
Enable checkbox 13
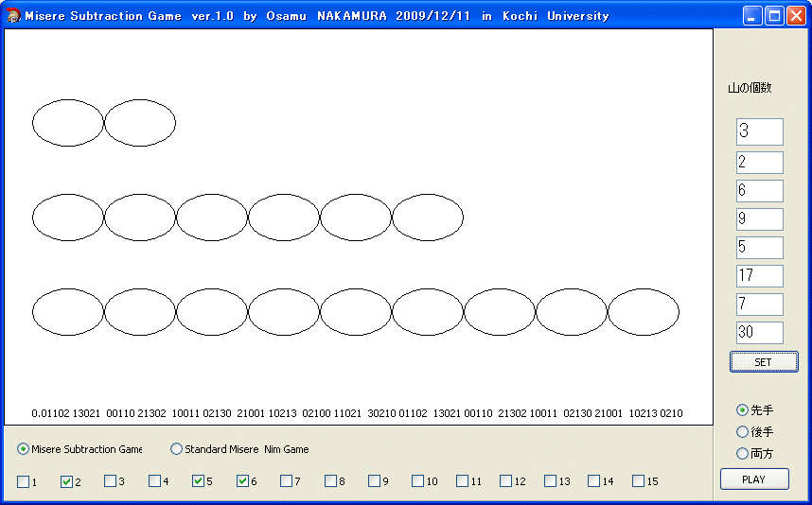550,481
